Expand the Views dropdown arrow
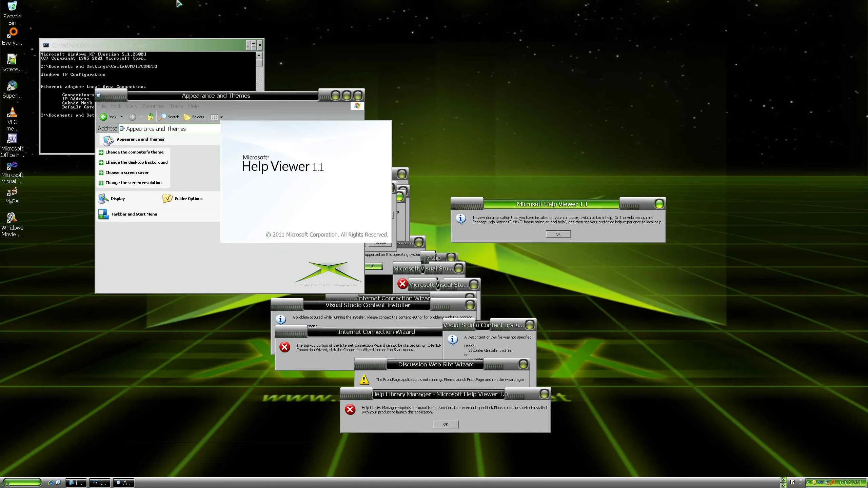The image size is (868, 488). coord(221,117)
